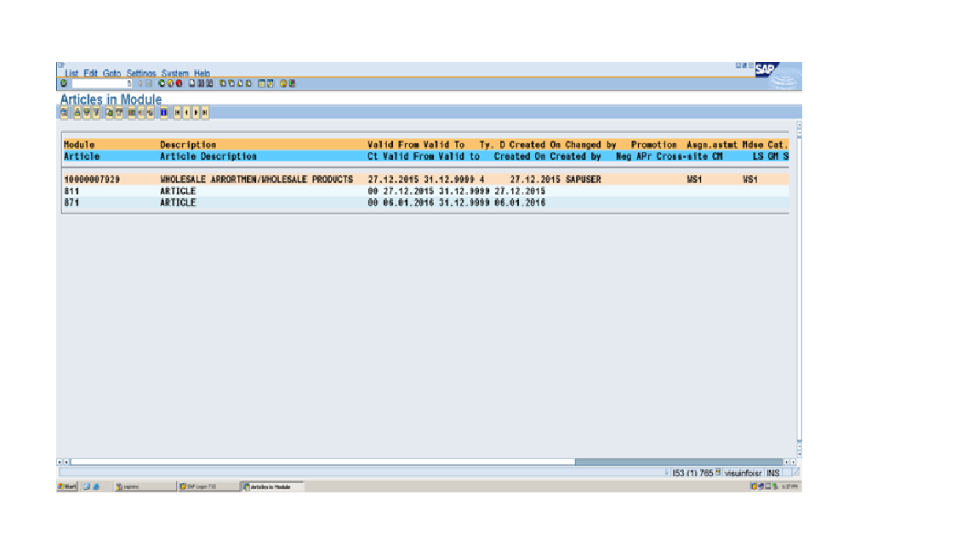Click the Windows Start button
980x551 pixels.
[67, 487]
